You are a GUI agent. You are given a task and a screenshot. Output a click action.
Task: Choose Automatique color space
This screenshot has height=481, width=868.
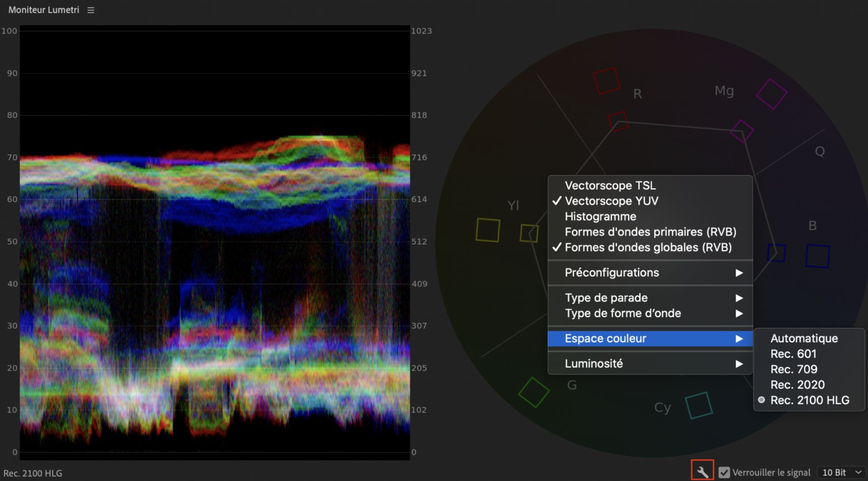pyautogui.click(x=804, y=338)
